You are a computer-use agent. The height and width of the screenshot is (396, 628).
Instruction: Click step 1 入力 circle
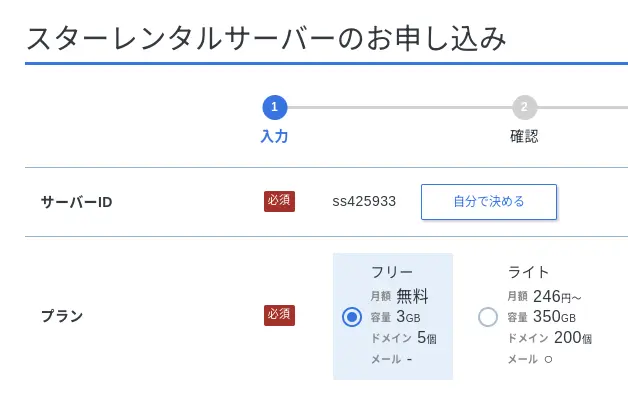(x=274, y=107)
